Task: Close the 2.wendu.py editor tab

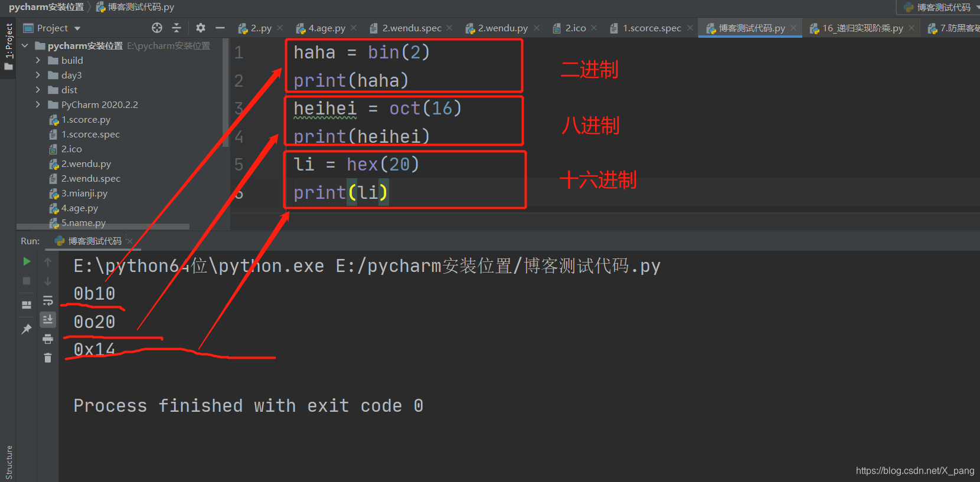Action: [x=537, y=28]
